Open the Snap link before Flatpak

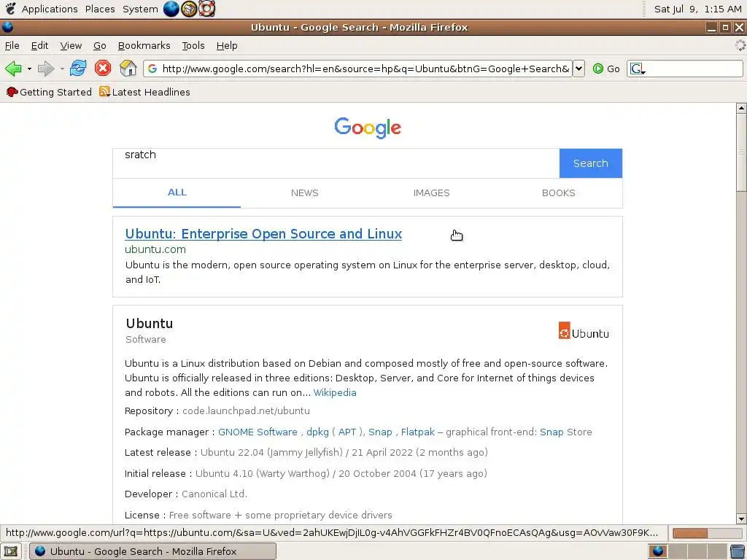click(x=380, y=432)
